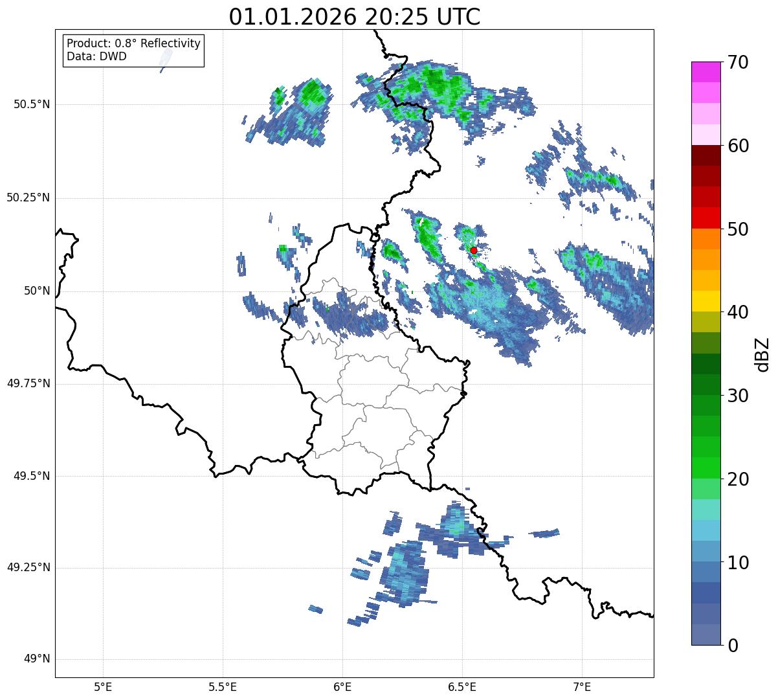Click the dBZ colorbar axis label
778x700 pixels.
[762, 354]
